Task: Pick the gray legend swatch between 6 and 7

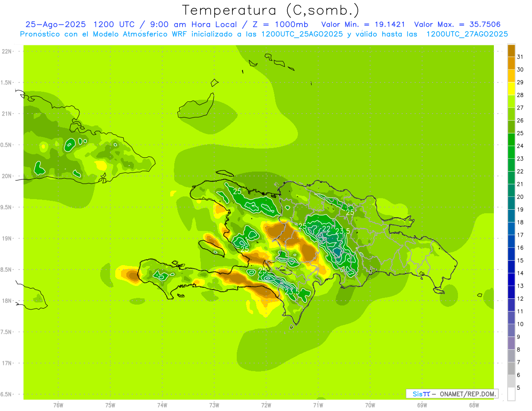Action: pyautogui.click(x=511, y=369)
